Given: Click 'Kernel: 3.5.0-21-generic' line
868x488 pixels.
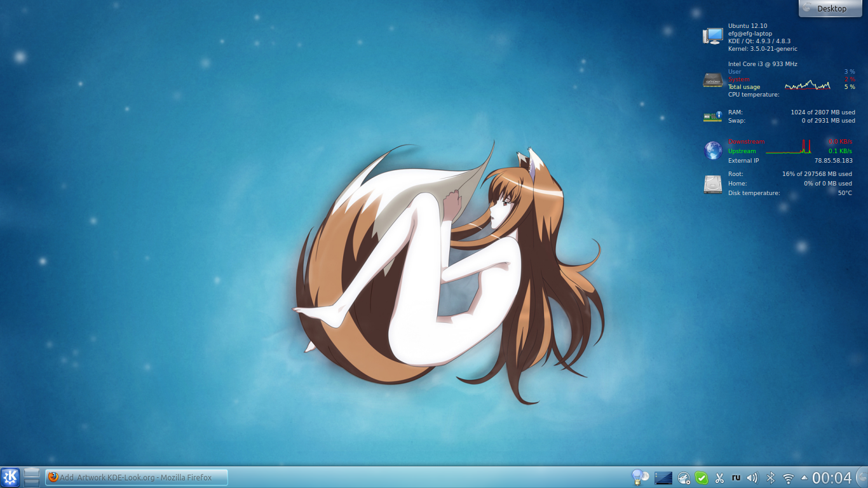Looking at the screenshot, I should [763, 49].
